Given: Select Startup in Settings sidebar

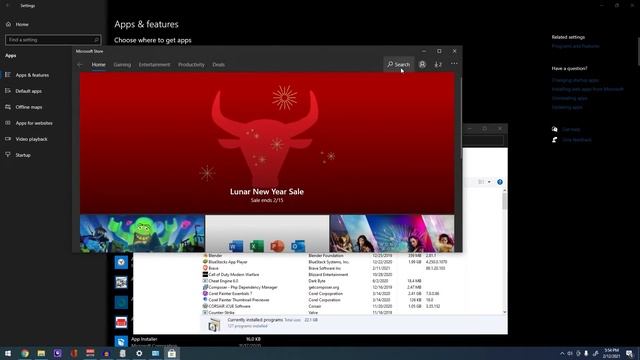Looking at the screenshot, I should 23,155.
